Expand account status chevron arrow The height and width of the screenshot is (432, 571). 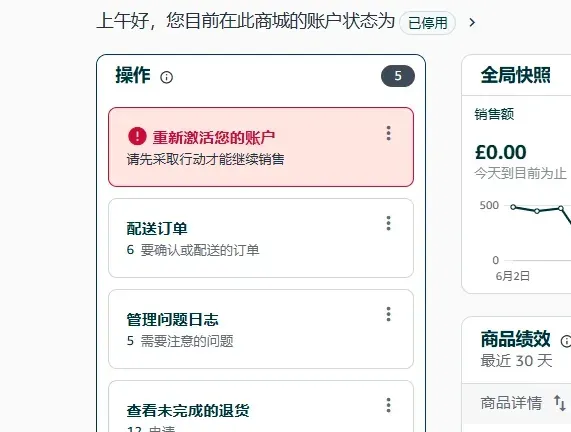472,23
